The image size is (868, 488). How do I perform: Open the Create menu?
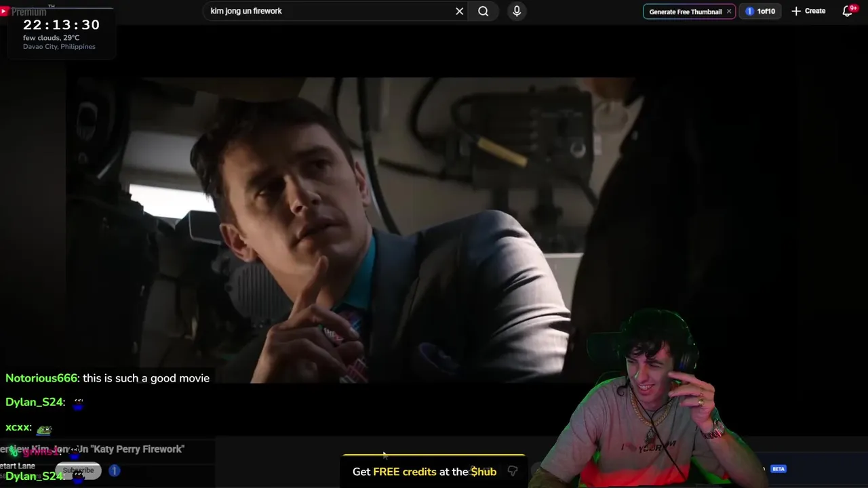808,11
